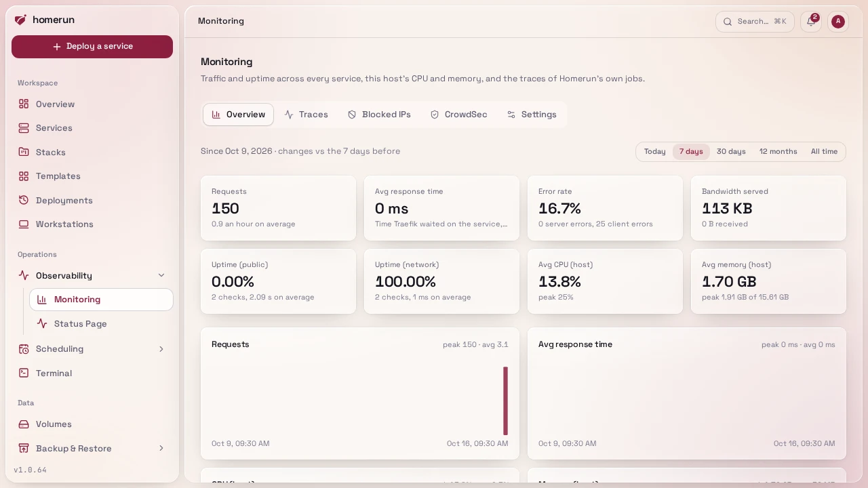Click the Volumes disk icon

[24, 424]
